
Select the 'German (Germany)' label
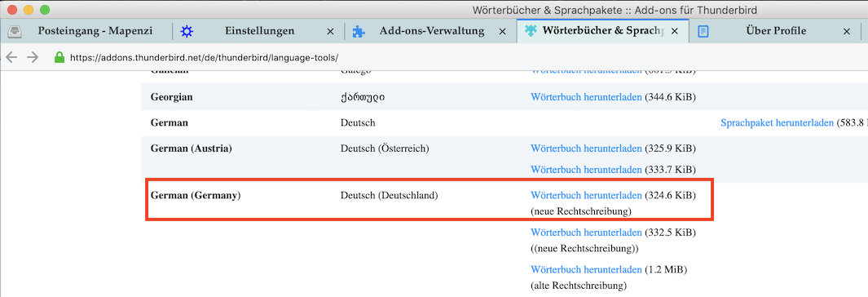(x=196, y=195)
